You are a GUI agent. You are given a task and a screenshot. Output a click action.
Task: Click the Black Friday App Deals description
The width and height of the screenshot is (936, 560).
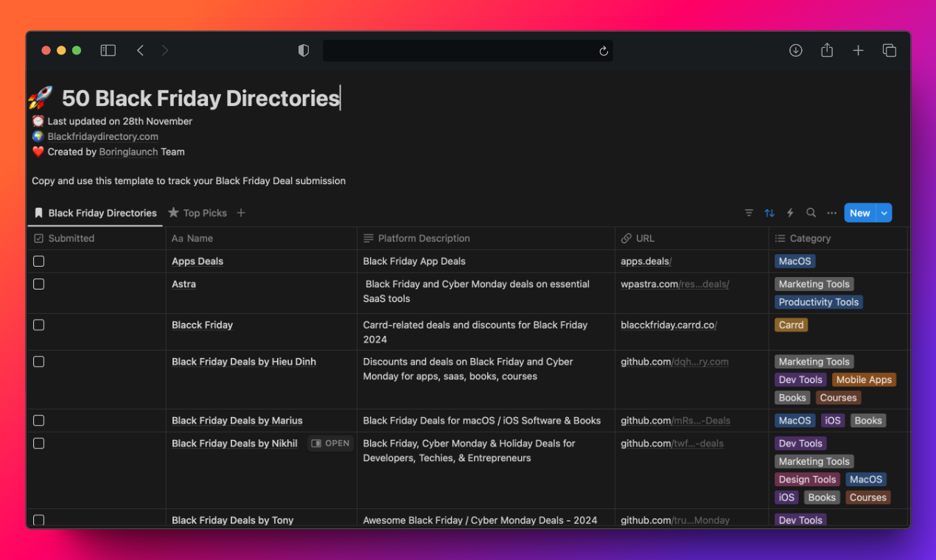pos(414,261)
